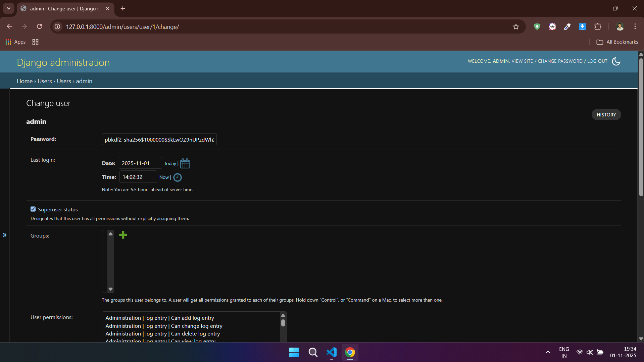Click the page scroll down arrow
The width and height of the screenshot is (644, 362).
point(641,339)
